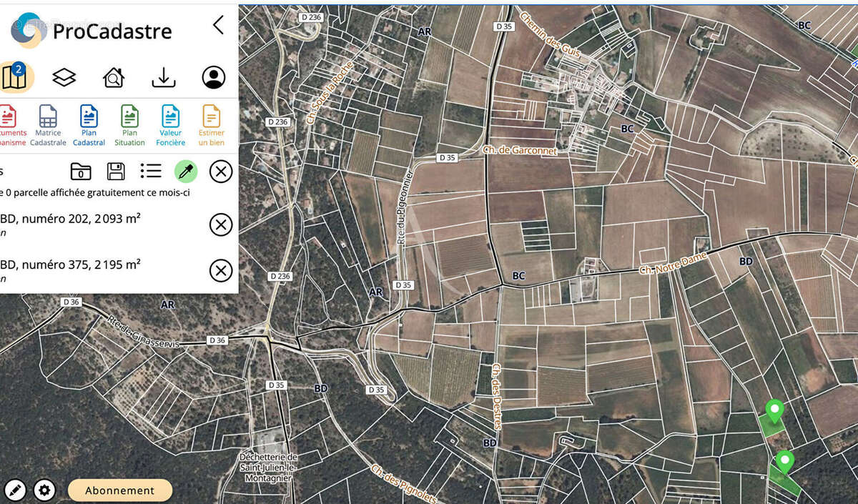Select the house search icon
This screenshot has height=504, width=858.
(114, 77)
